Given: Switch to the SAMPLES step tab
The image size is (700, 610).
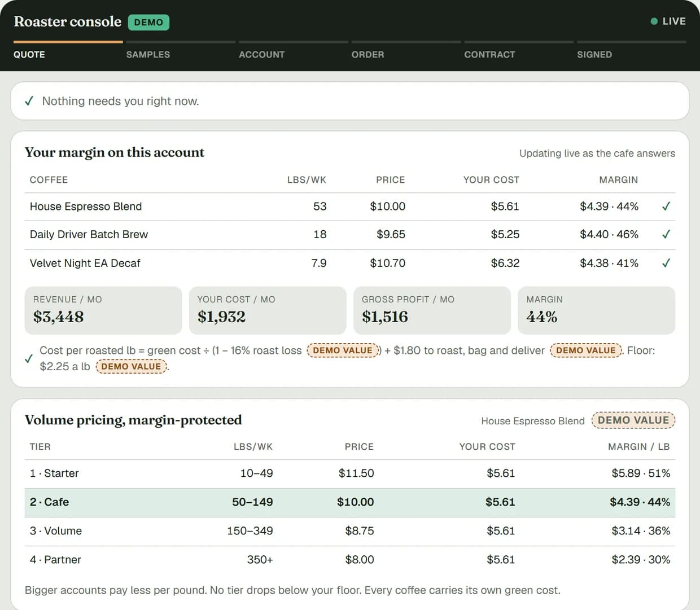Looking at the screenshot, I should click(181, 51).
